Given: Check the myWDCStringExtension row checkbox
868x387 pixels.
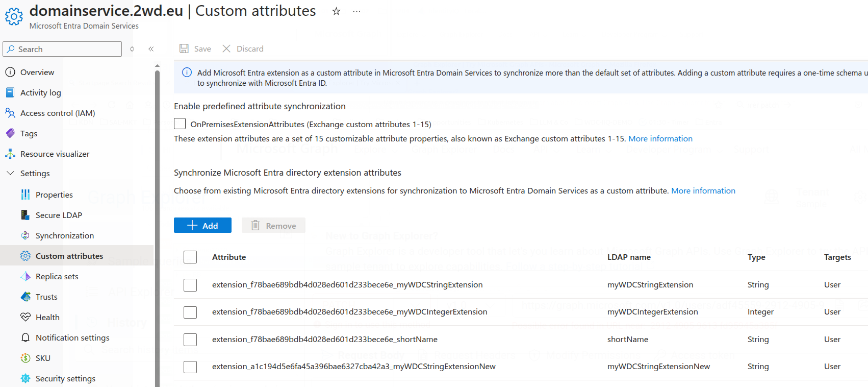Looking at the screenshot, I should tap(190, 285).
